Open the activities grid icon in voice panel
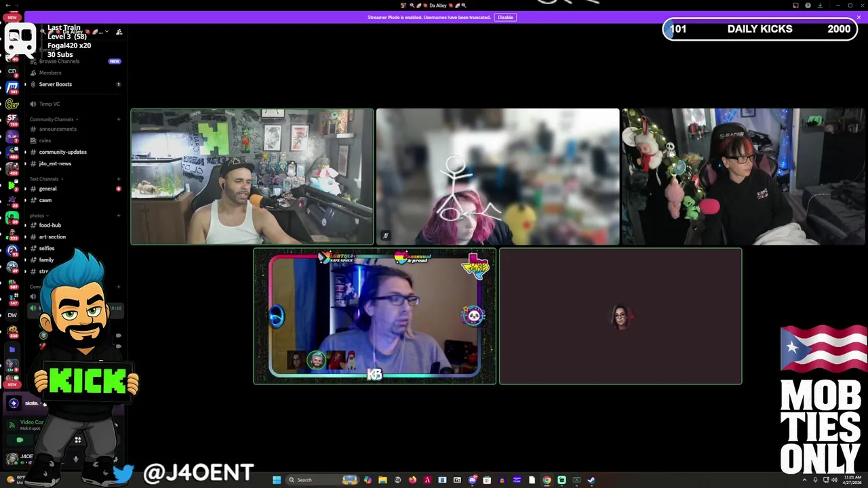Screen dimensions: 868x488 (x=77, y=440)
